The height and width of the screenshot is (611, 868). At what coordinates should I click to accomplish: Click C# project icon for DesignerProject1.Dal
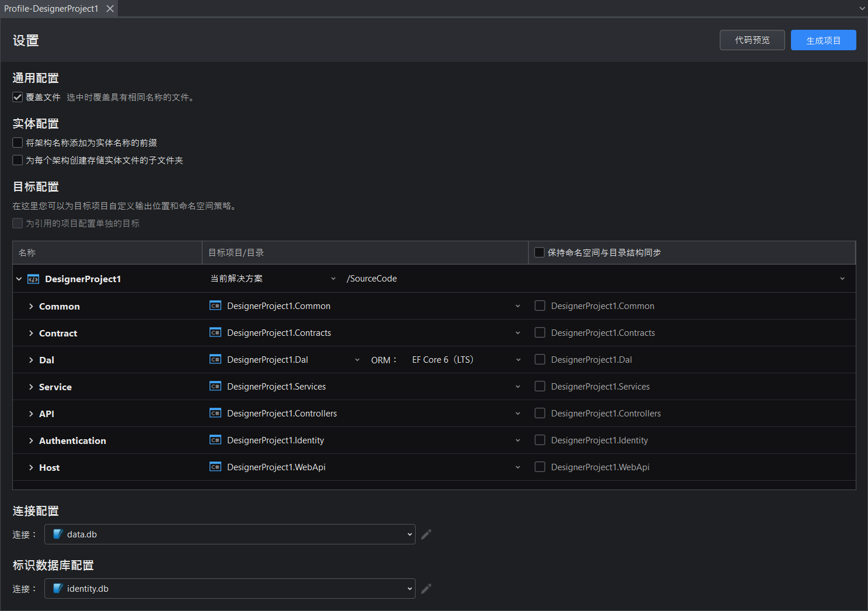[x=215, y=359]
